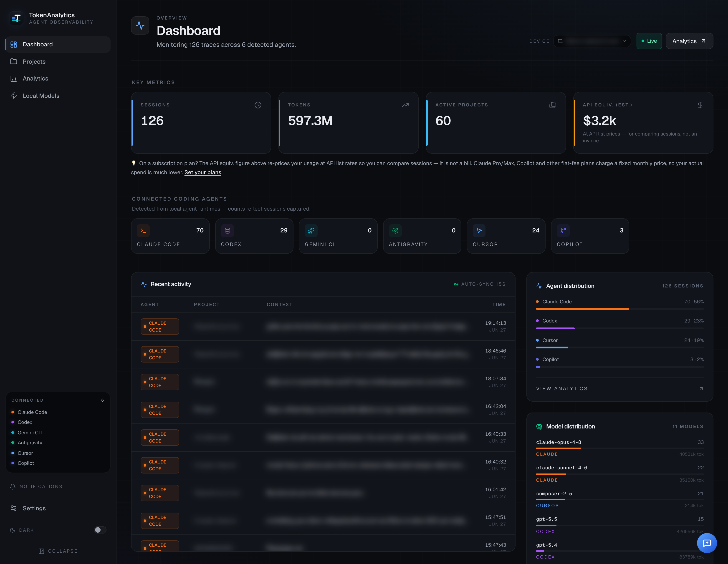Screen dimensions: 728x564
Task: Open the Device dropdown selector
Action: click(592, 41)
